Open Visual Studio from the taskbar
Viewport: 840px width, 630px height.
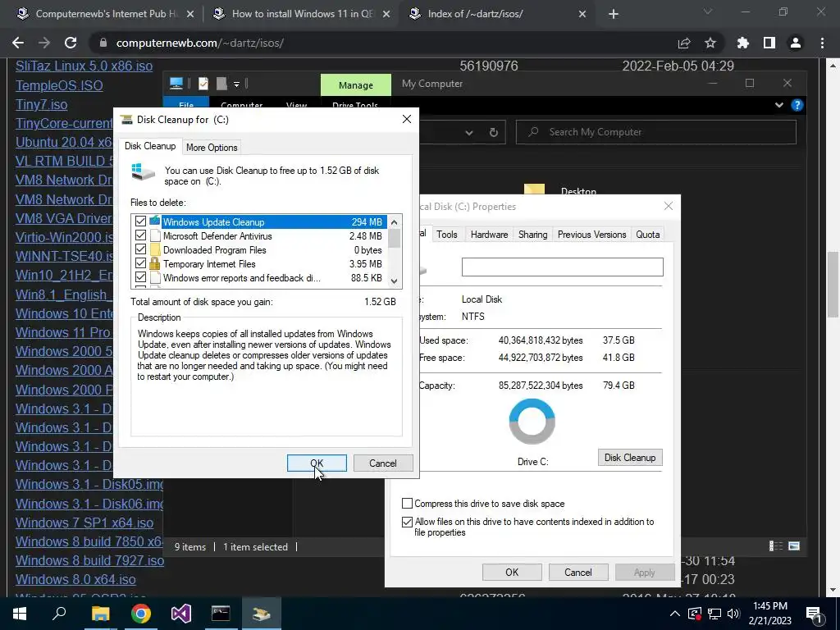181,614
